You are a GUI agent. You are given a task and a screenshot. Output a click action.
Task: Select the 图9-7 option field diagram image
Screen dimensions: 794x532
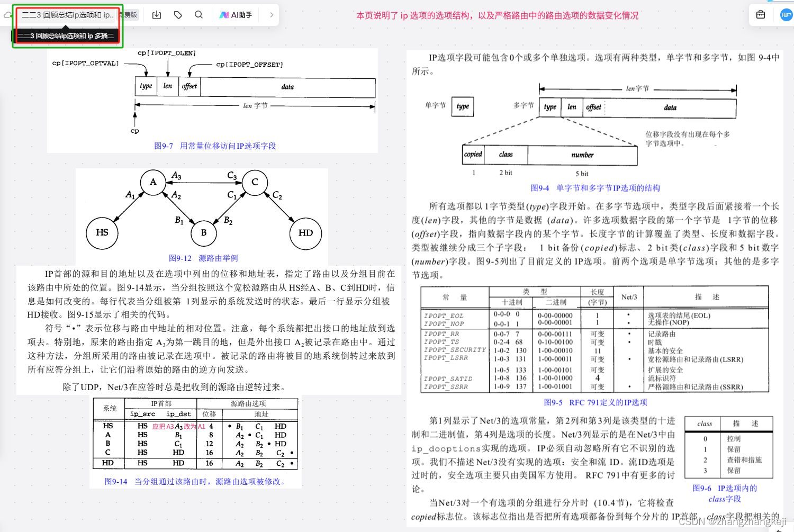click(x=213, y=101)
